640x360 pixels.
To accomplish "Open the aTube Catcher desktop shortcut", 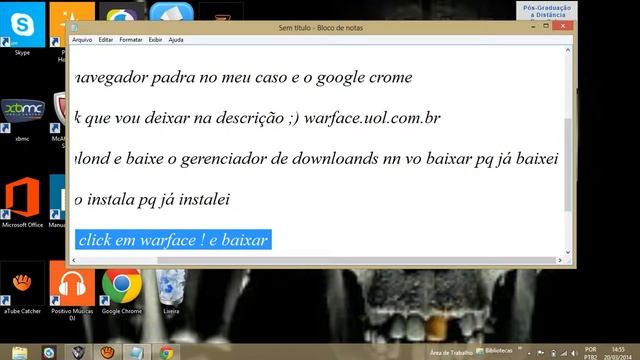I will [x=22, y=284].
